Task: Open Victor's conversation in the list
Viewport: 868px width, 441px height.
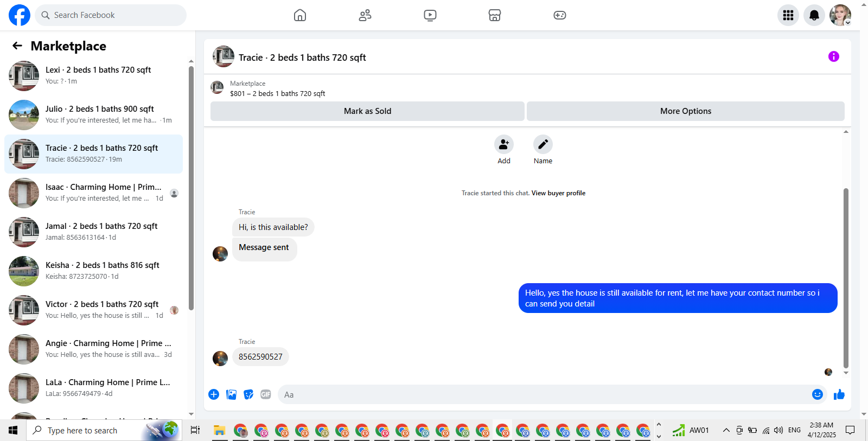Action: 94,310
